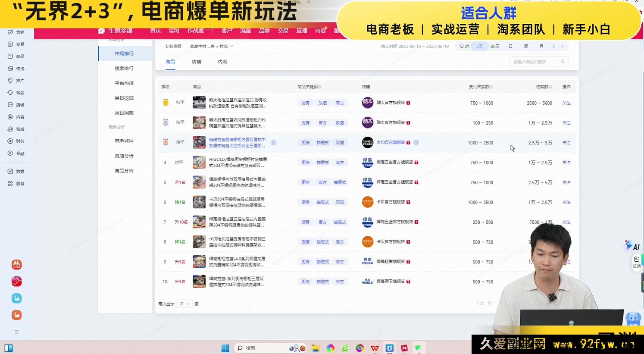The height and width of the screenshot is (354, 644).
Task: Open 财务 (finance) from the sidebar
Action: click(16, 141)
